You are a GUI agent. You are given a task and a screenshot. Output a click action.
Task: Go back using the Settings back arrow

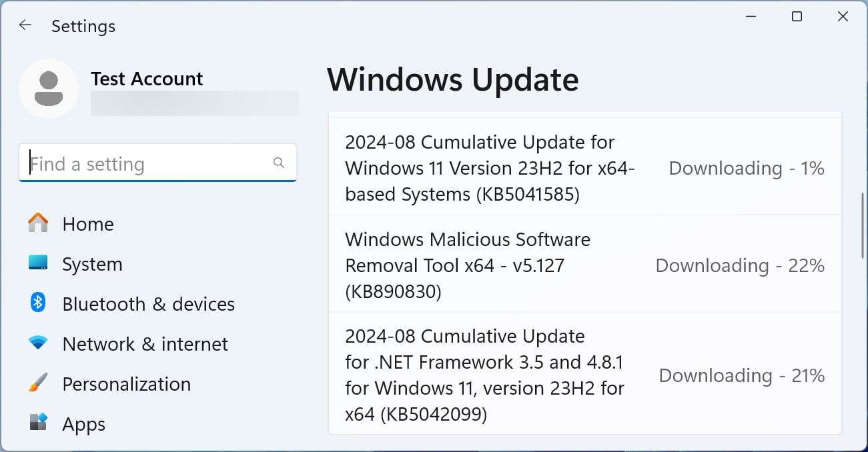[25, 25]
